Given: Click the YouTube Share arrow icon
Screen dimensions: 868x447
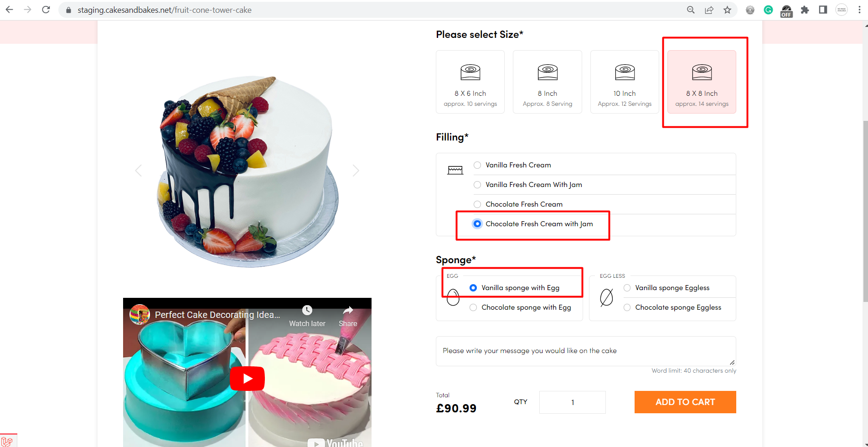Looking at the screenshot, I should pyautogui.click(x=348, y=311).
